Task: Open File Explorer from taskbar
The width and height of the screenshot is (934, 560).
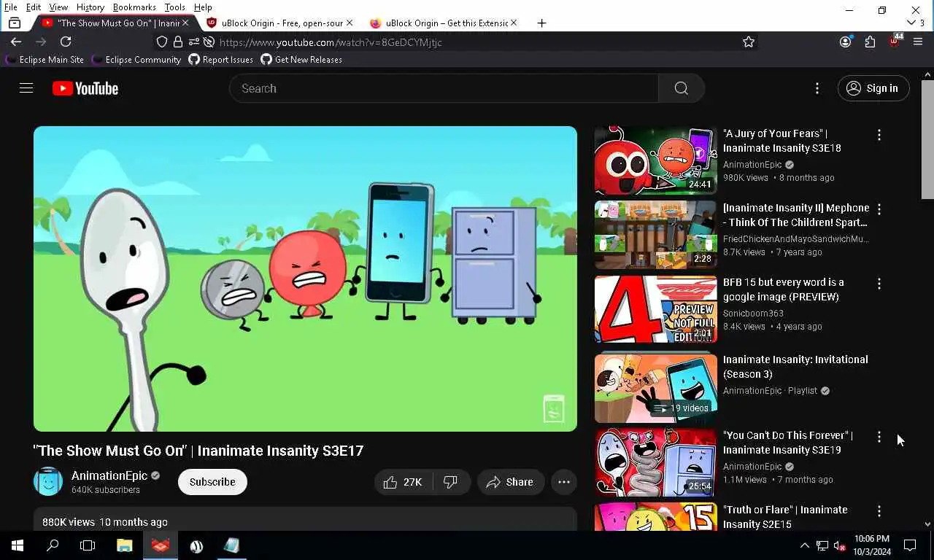Action: click(125, 545)
